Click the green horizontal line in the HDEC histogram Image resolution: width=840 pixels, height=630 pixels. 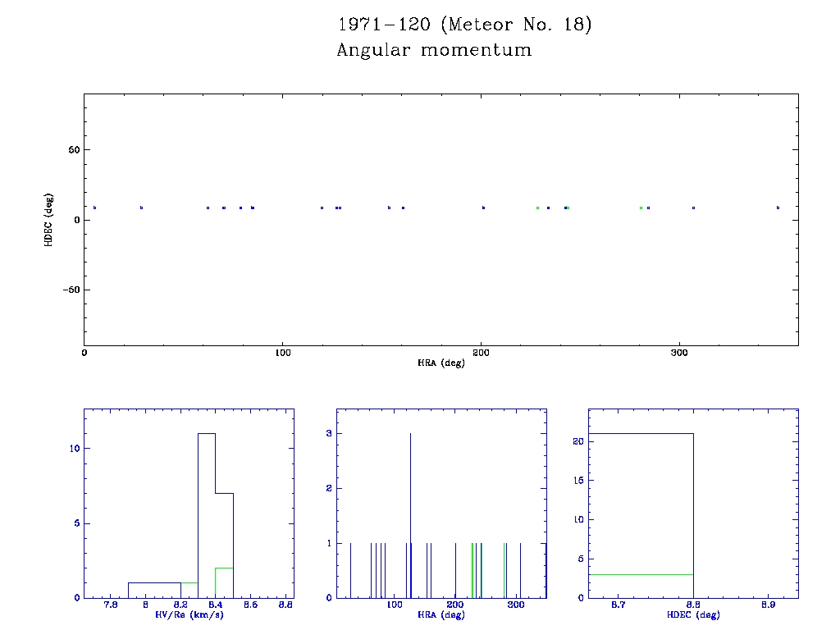(x=640, y=574)
